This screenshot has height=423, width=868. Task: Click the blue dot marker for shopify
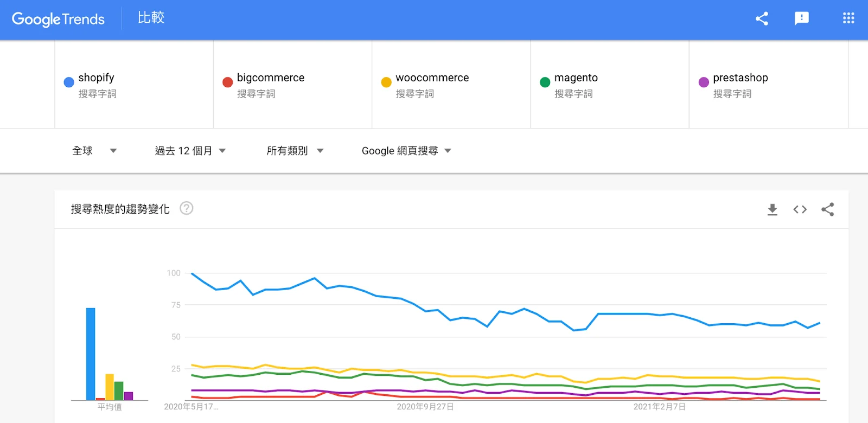[x=68, y=82]
